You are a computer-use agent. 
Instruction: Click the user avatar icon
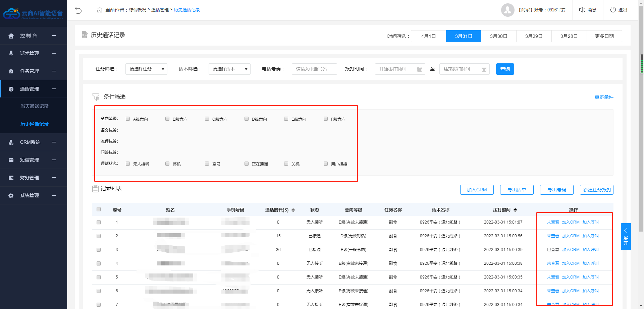tap(507, 10)
